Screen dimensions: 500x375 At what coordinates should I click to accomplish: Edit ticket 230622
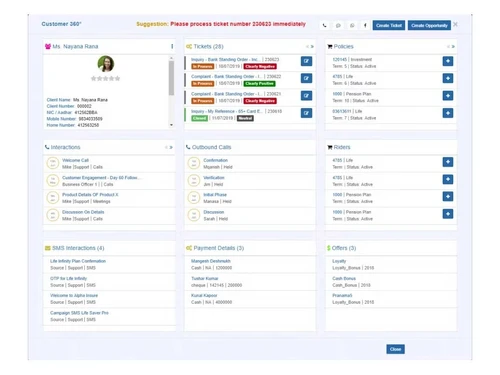(x=306, y=78)
